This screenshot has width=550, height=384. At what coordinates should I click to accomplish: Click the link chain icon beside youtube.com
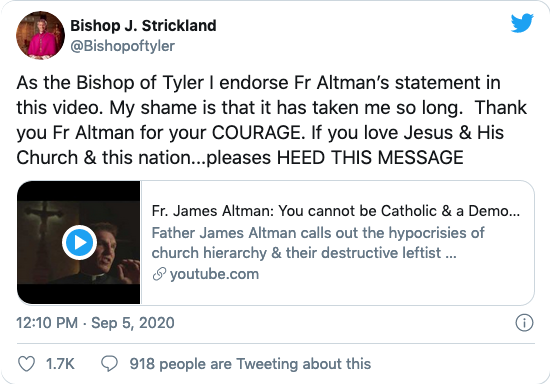pyautogui.click(x=159, y=274)
